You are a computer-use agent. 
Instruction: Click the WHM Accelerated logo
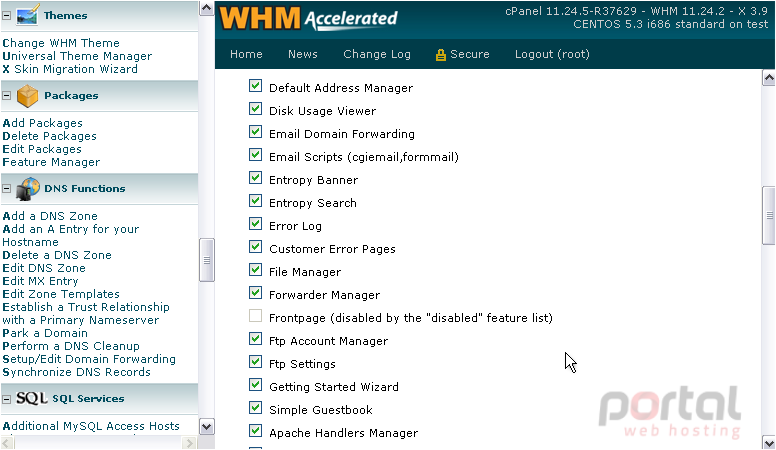coord(308,19)
